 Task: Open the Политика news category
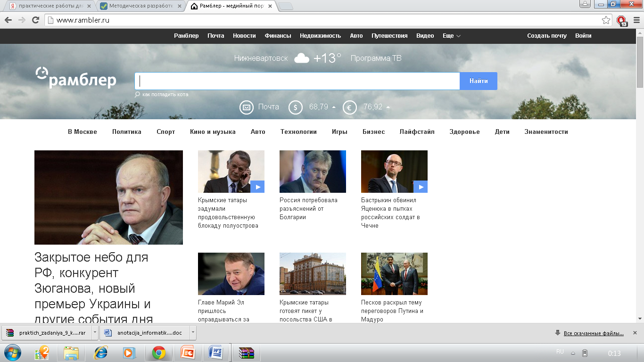tap(127, 132)
